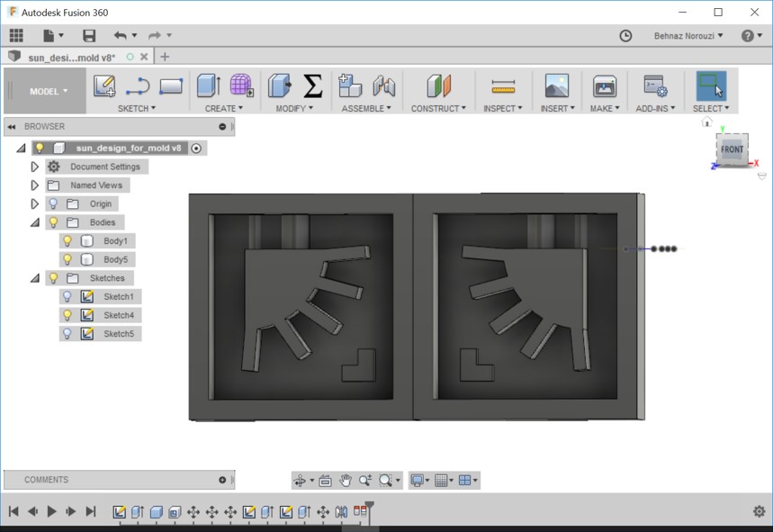
Task: Expand the COMMENTS panel plus button
Action: coord(222,480)
